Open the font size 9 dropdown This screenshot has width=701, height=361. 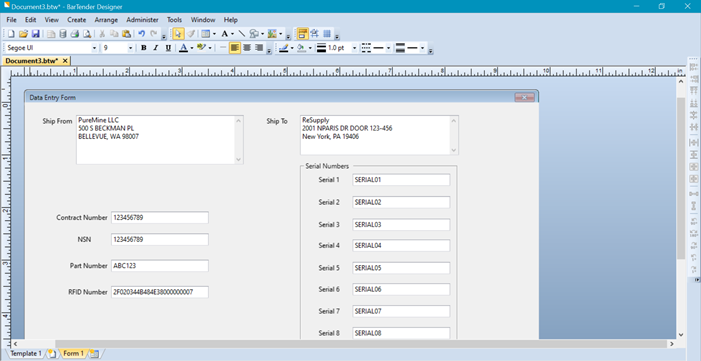tap(130, 48)
